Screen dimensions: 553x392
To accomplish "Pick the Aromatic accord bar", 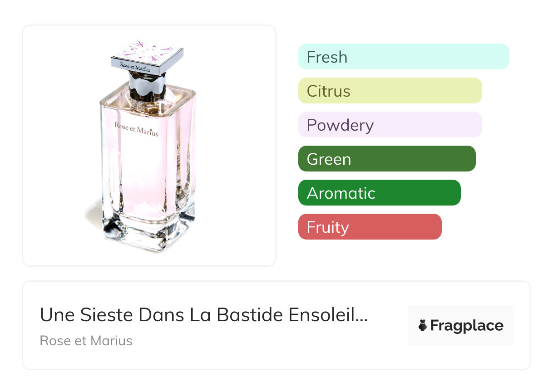I will point(379,193).
